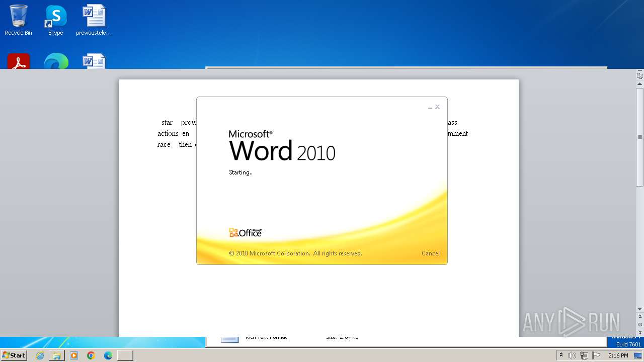
Task: Launch Skype from the desktop shortcut
Action: pos(56,21)
